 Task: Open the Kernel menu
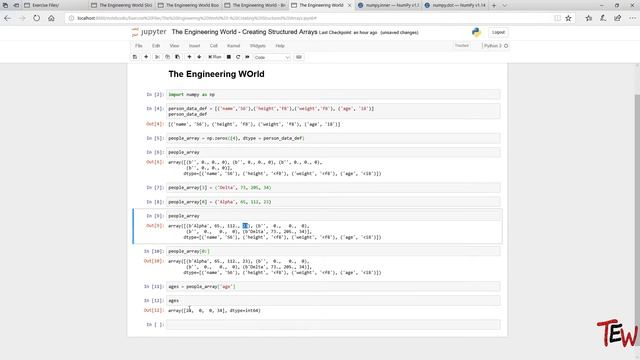(233, 46)
